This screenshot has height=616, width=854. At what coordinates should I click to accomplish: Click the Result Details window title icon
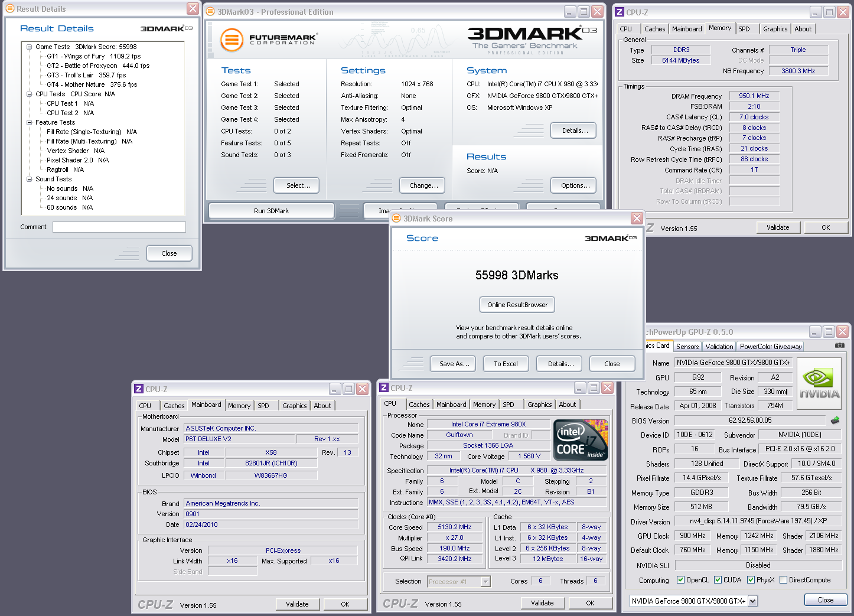tap(10, 9)
